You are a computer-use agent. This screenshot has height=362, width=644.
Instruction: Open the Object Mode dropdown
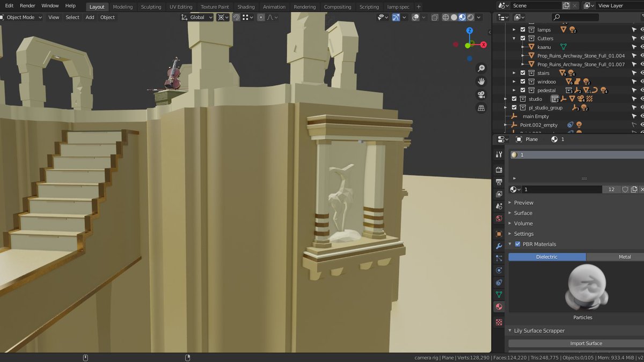21,17
